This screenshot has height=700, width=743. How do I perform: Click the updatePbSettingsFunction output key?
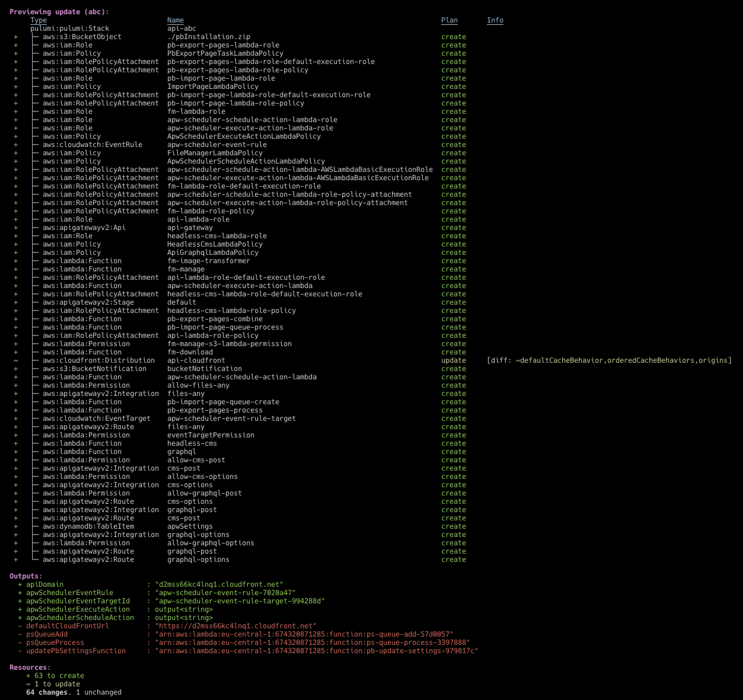[x=76, y=651]
